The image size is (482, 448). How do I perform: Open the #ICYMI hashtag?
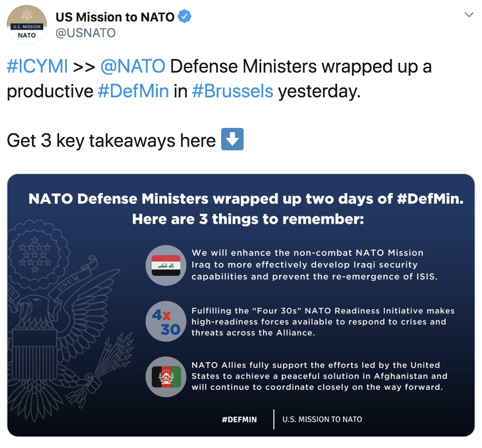tap(37, 66)
